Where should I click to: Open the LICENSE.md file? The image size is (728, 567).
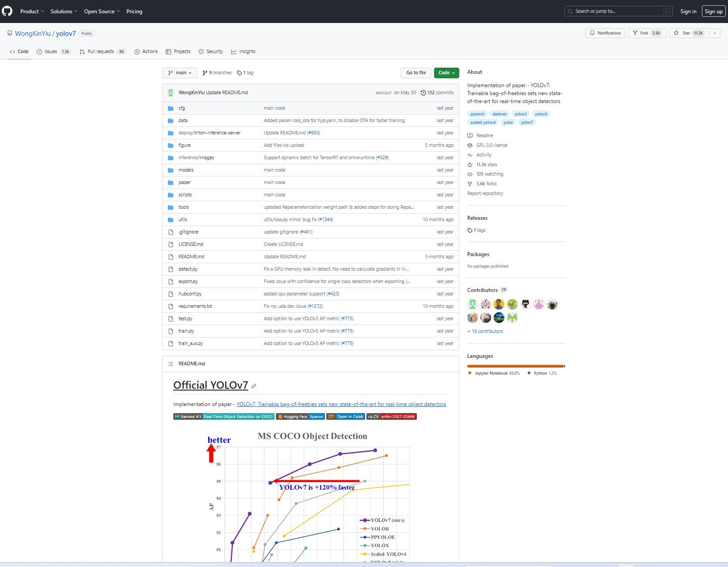(x=191, y=245)
